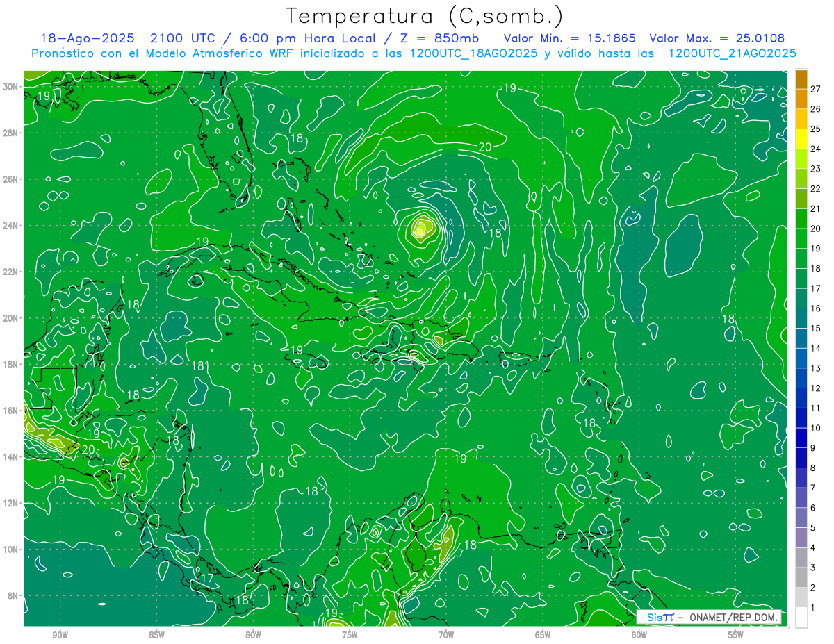
Task: Click the 10N latitude axis label
Action: 10,550
